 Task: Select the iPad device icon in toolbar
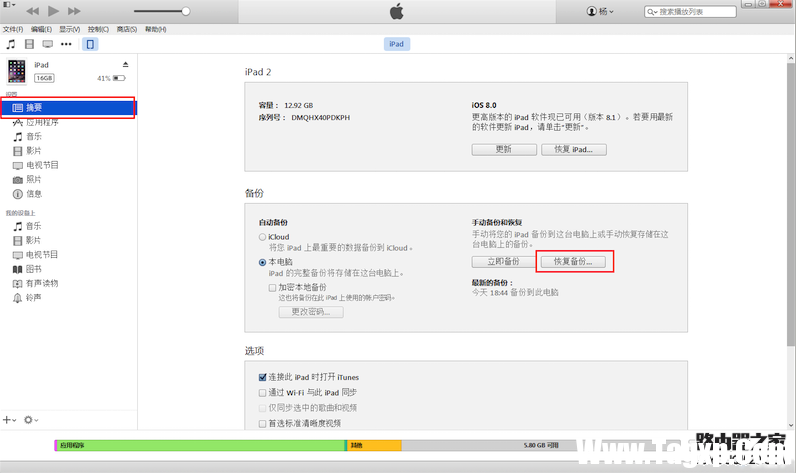click(x=90, y=44)
